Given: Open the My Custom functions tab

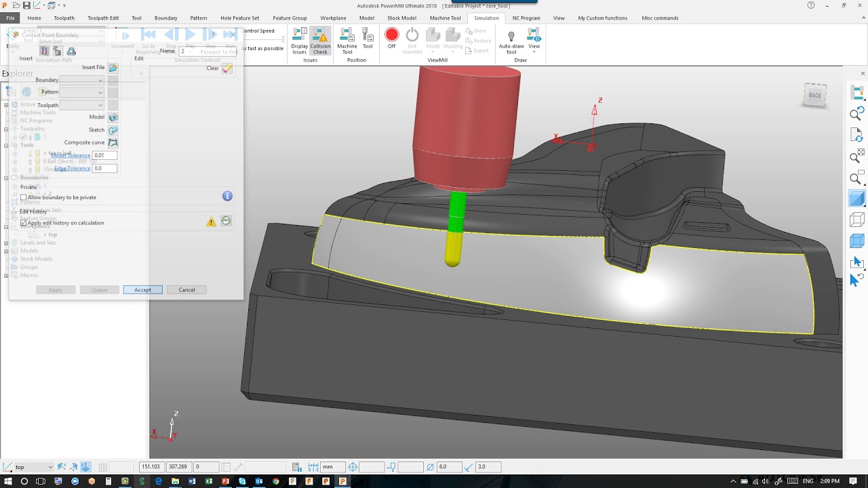Looking at the screenshot, I should pyautogui.click(x=603, y=18).
